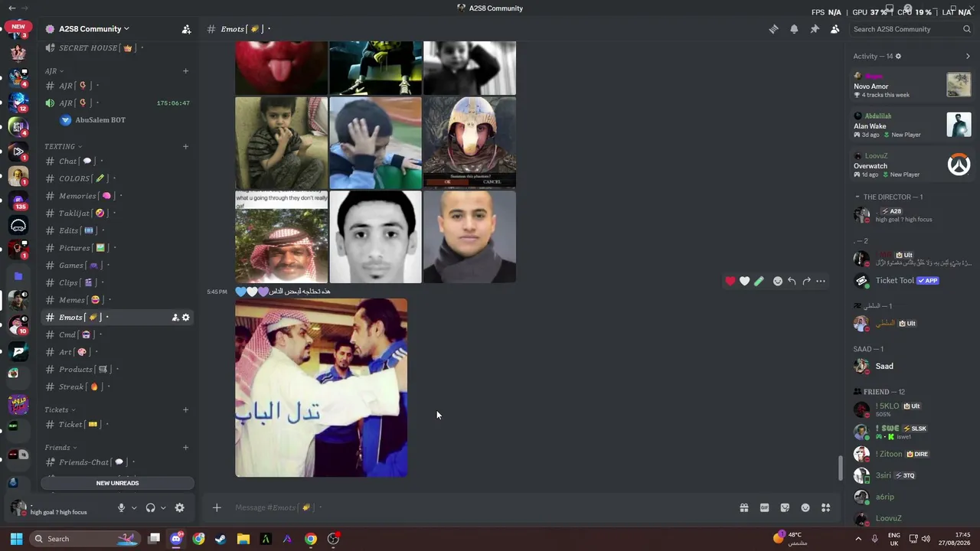Open File Explorer from the taskbar

pyautogui.click(x=243, y=539)
